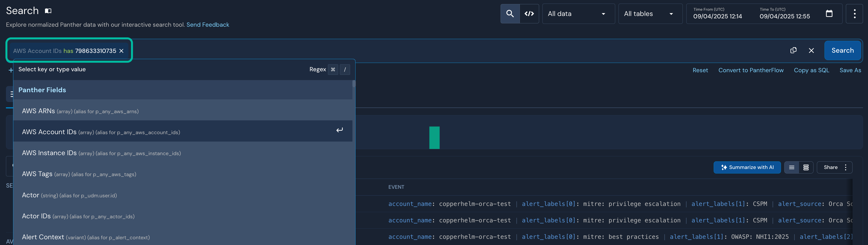The height and width of the screenshot is (245, 868).
Task: Toggle Regex mode in the filter dropdown
Action: (x=317, y=69)
